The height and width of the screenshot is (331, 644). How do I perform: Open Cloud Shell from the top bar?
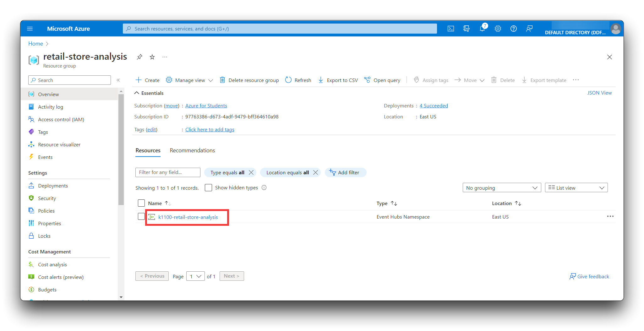pyautogui.click(x=450, y=29)
